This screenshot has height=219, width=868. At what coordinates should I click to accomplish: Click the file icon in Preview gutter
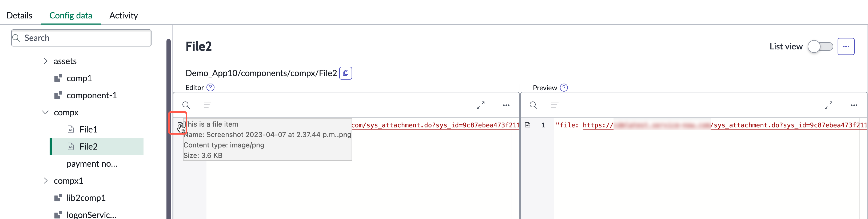pos(527,125)
